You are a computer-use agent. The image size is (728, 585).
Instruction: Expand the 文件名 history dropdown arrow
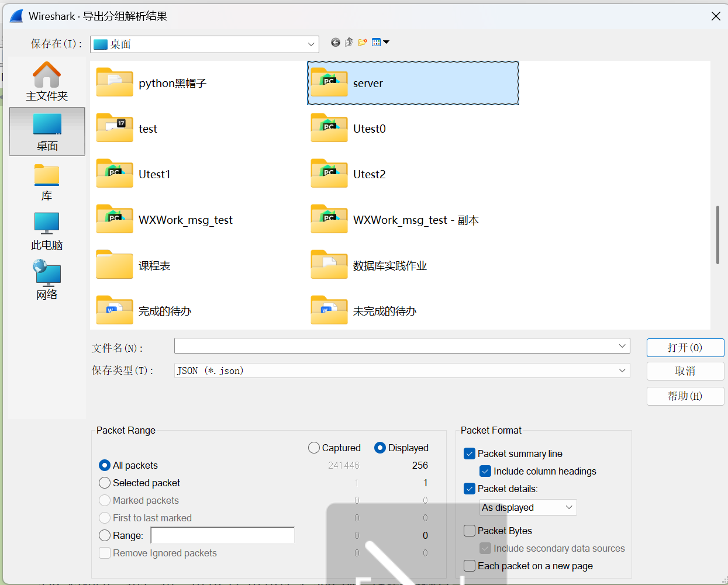coord(622,346)
